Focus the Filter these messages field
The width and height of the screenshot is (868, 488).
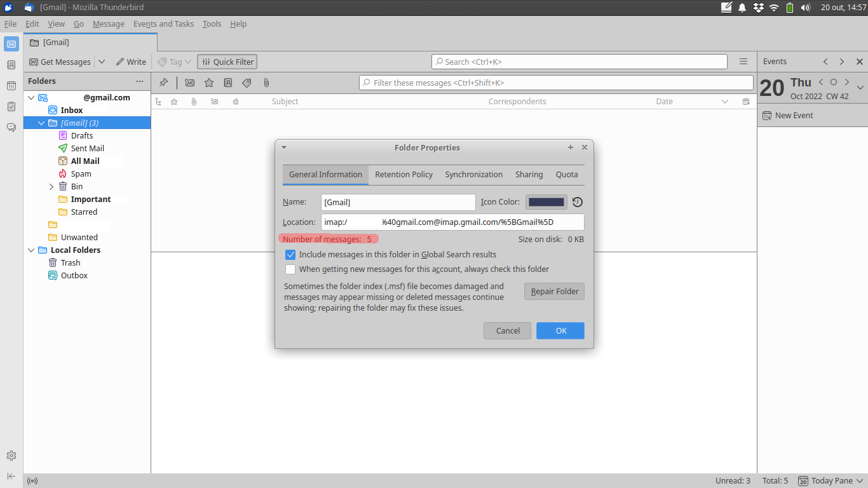coord(556,83)
